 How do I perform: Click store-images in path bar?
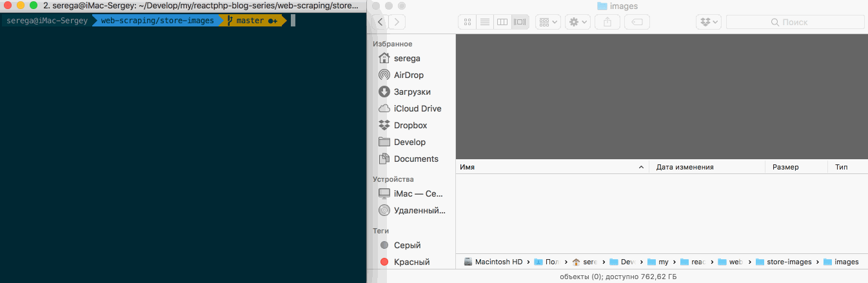tap(785, 262)
